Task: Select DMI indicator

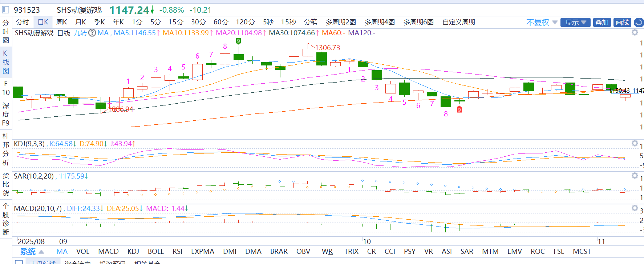Action: (230, 251)
